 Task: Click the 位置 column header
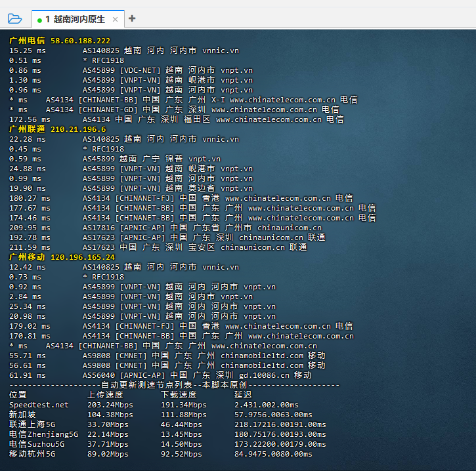(18, 395)
